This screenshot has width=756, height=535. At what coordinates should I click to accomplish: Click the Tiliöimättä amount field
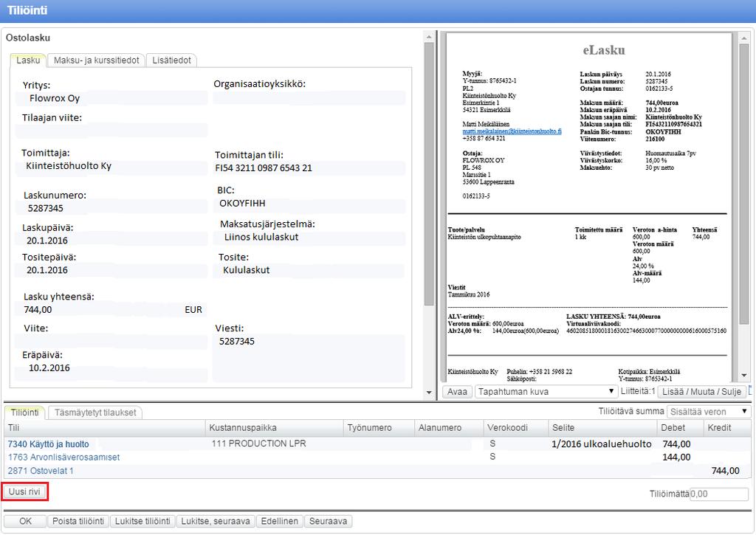[719, 494]
